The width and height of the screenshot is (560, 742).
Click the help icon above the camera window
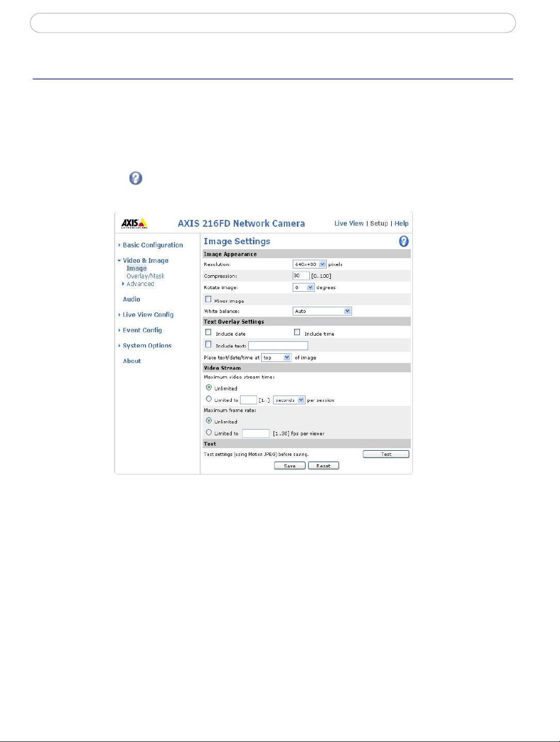point(136,178)
